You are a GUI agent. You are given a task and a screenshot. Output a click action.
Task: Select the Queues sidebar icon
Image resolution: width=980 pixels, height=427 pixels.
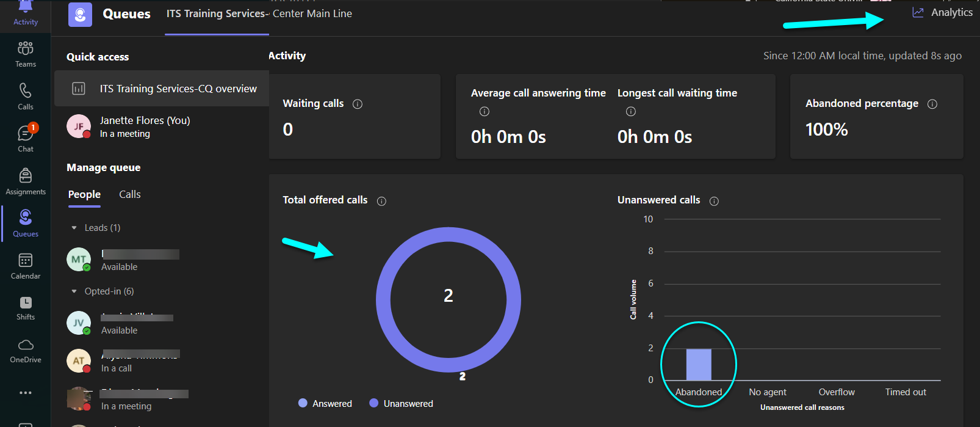pyautogui.click(x=26, y=217)
